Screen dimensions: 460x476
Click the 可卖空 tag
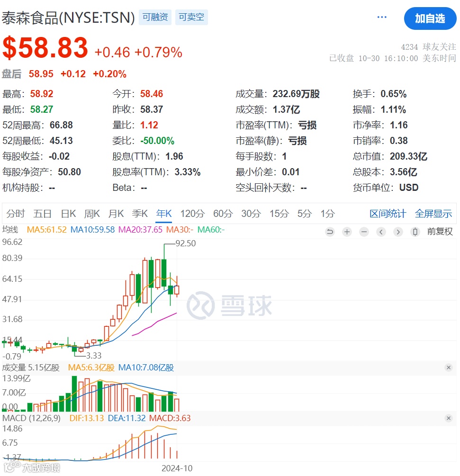coord(191,17)
